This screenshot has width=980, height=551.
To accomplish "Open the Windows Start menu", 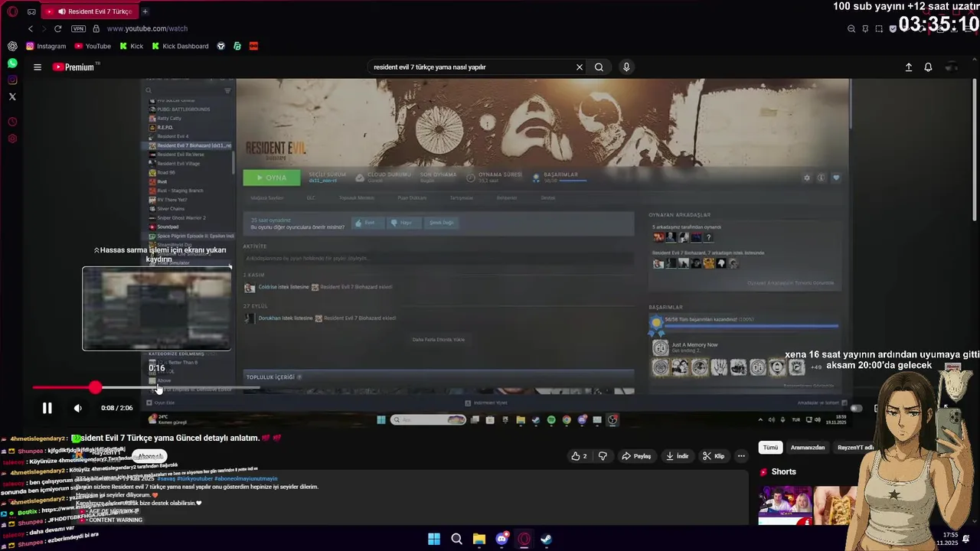I will coord(434,539).
